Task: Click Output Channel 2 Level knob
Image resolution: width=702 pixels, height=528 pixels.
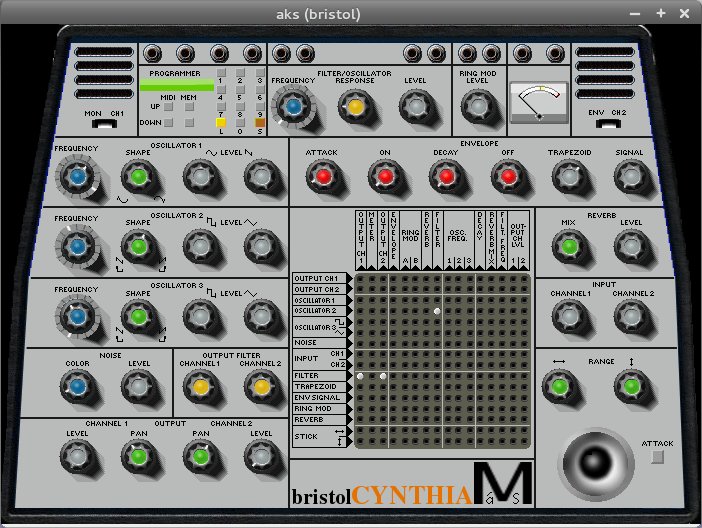Action: click(261, 457)
